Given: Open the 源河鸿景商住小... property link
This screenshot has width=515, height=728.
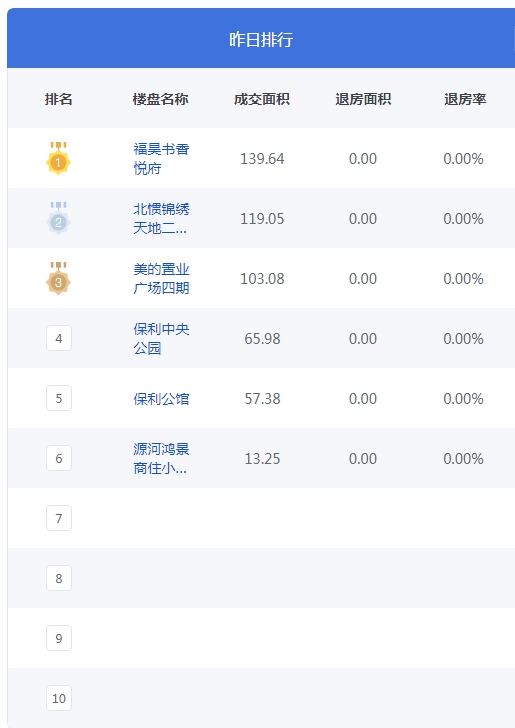Looking at the screenshot, I should click(x=161, y=458).
